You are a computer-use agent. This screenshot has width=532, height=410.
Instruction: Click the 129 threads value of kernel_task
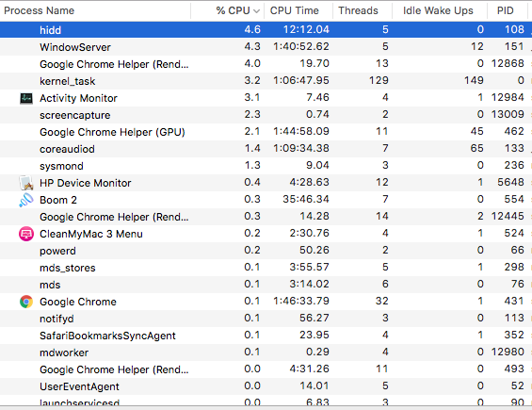[379, 80]
